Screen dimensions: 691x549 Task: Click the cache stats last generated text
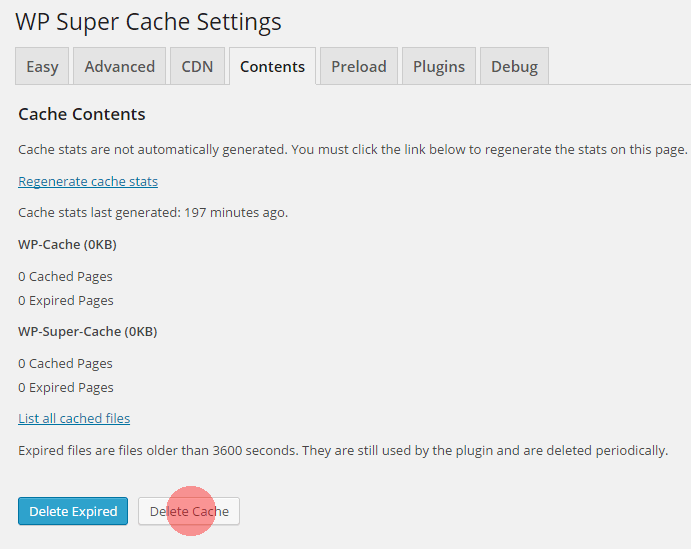point(153,212)
